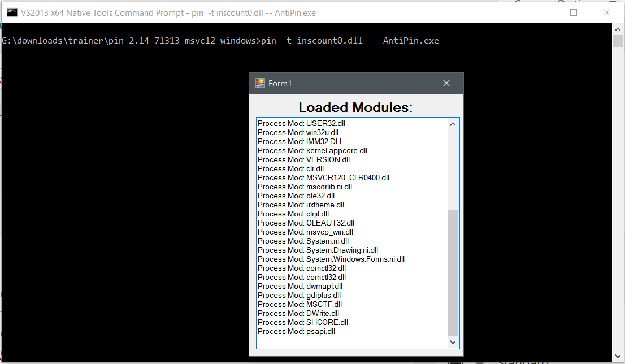Select the 'Process Mod: psapi.dll' entry

click(x=297, y=332)
